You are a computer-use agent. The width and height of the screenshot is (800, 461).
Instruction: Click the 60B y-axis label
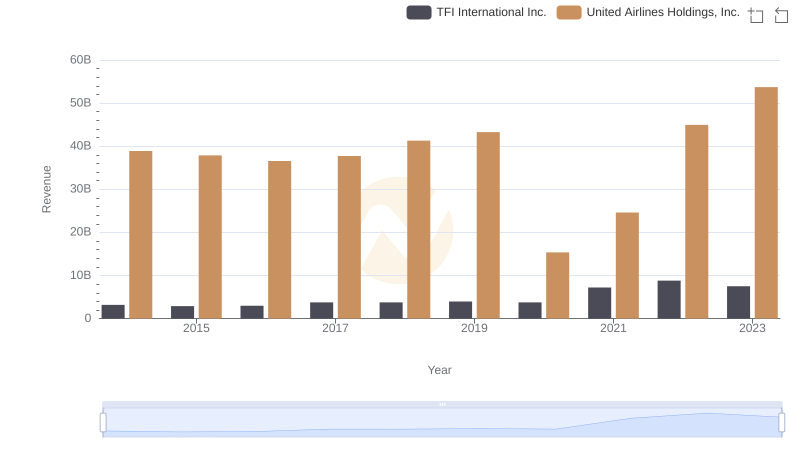point(81,60)
